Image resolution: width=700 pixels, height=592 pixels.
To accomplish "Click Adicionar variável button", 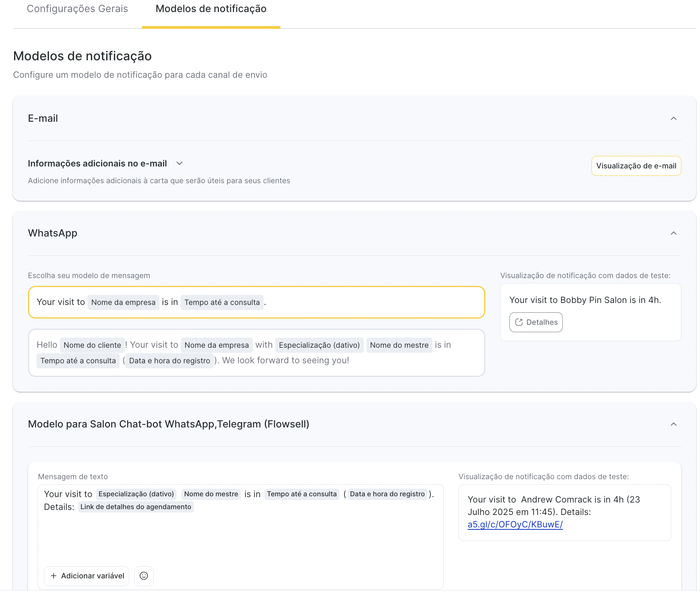I will point(86,576).
